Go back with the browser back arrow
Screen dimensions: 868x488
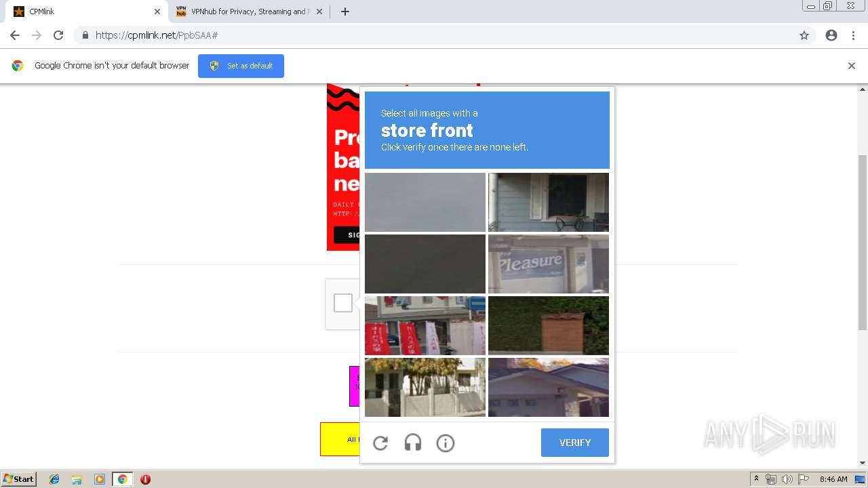(x=15, y=35)
